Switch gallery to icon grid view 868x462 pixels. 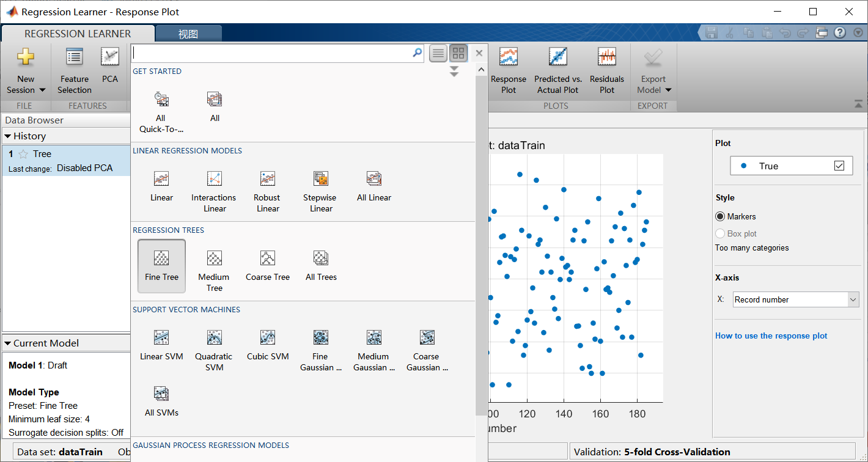[x=458, y=53]
